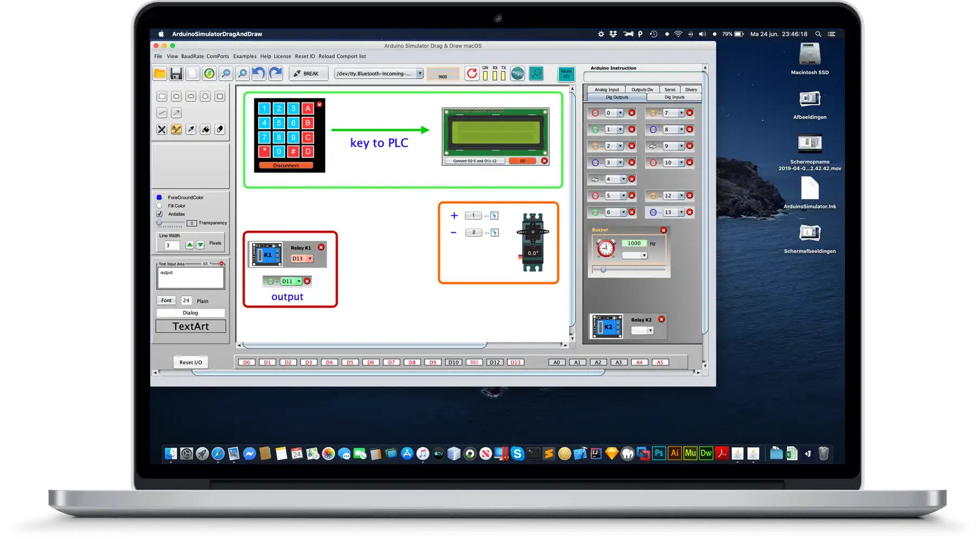Create a new blank document

(x=193, y=73)
